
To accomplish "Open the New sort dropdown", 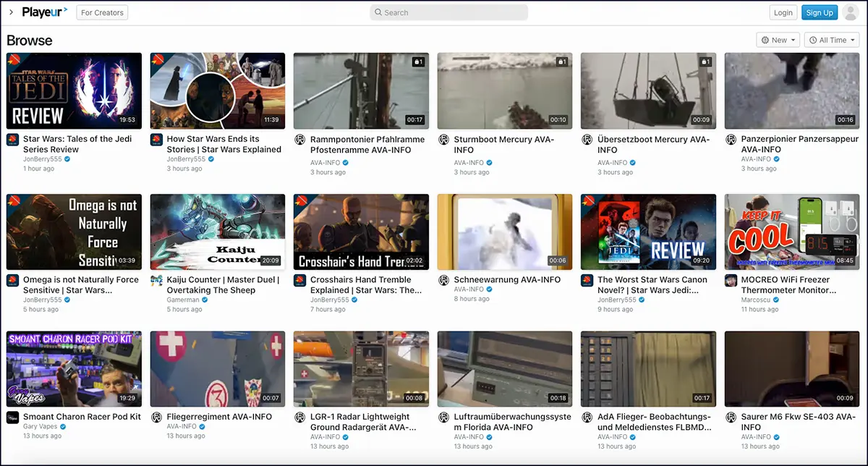I will [778, 41].
